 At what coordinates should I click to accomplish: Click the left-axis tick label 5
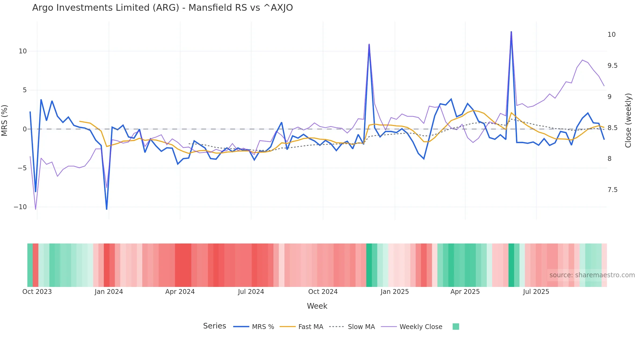click(25, 90)
